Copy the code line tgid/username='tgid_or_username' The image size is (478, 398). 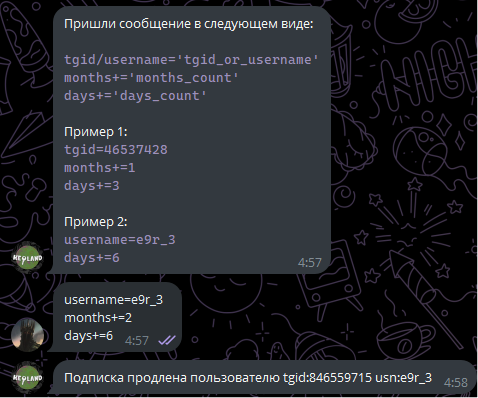click(191, 60)
